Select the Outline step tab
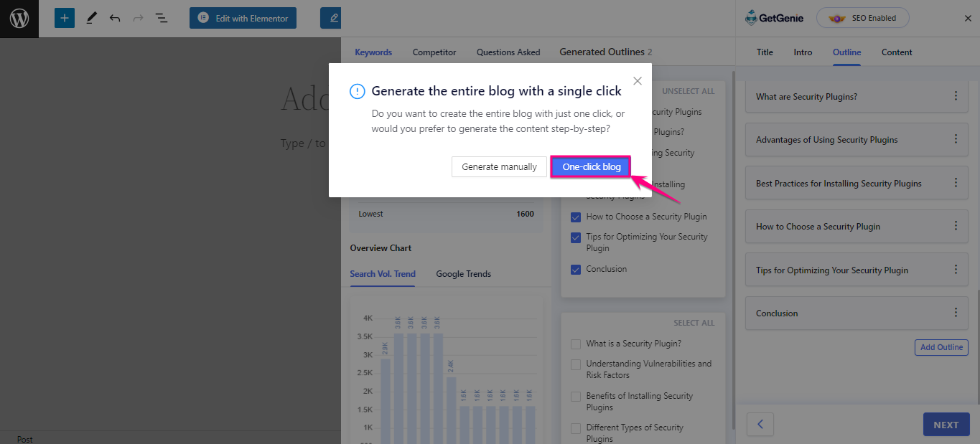Screen dimensions: 980x444 (x=846, y=52)
